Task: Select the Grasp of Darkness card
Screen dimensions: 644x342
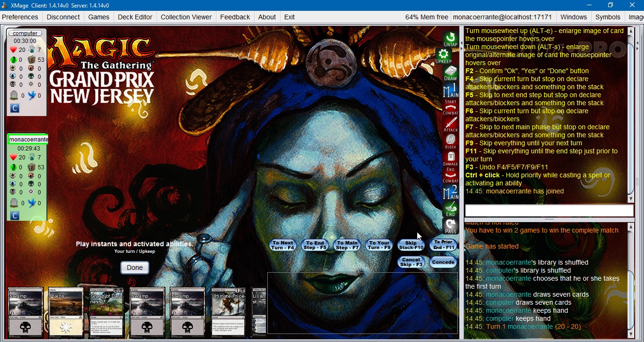Action: [107, 312]
